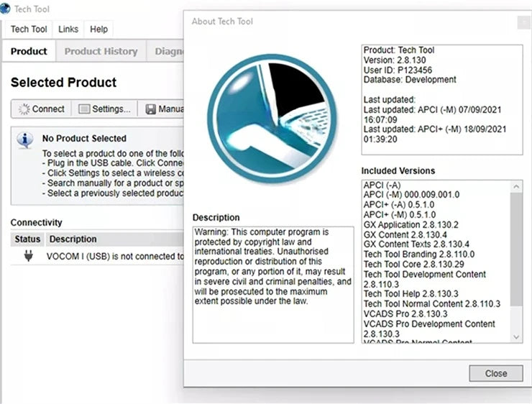Click the 'Click Settings to select a wireless' instruction
The image size is (532, 404).
(113, 173)
